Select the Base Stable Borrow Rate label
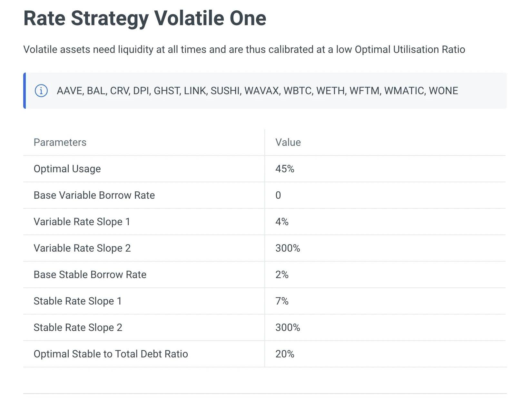Image resolution: width=532 pixels, height=400 pixels. tap(90, 275)
